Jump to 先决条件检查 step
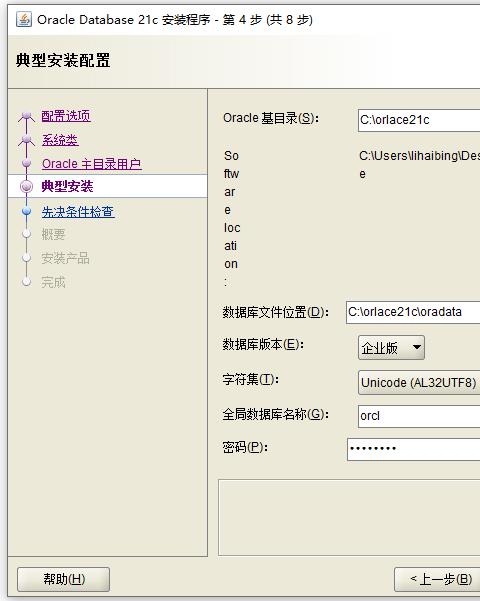The width and height of the screenshot is (480, 601). [x=78, y=212]
